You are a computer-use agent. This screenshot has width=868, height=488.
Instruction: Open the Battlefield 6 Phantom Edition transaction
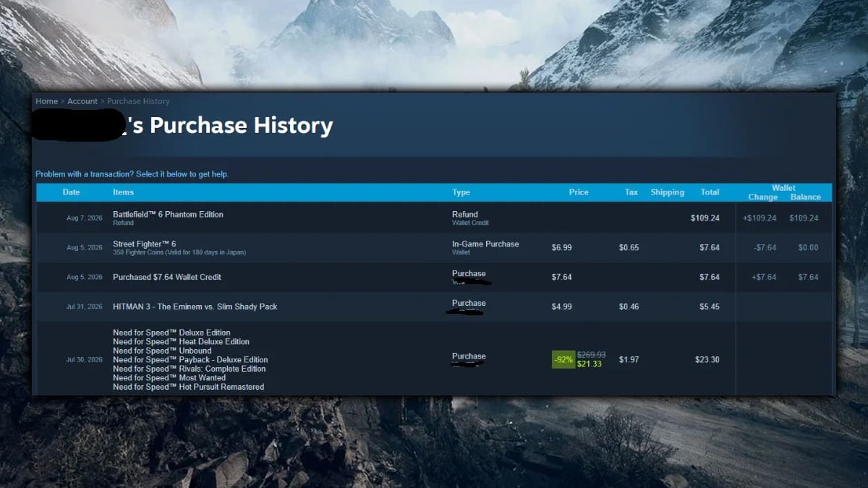click(x=434, y=218)
